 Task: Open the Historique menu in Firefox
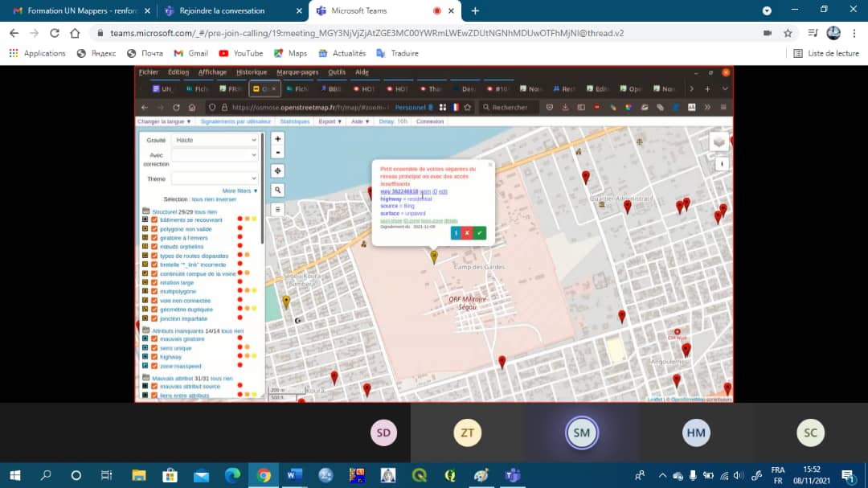[252, 72]
